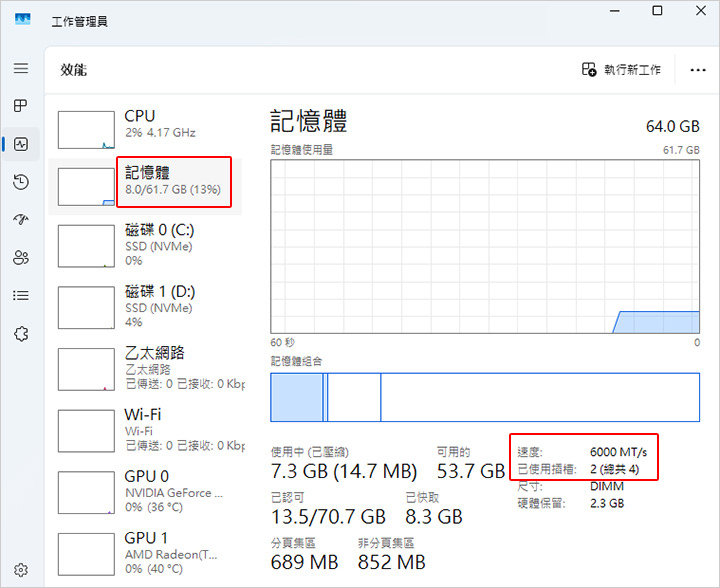This screenshot has height=588, width=720.
Task: Open the Services puzzle icon
Action: pos(21,334)
